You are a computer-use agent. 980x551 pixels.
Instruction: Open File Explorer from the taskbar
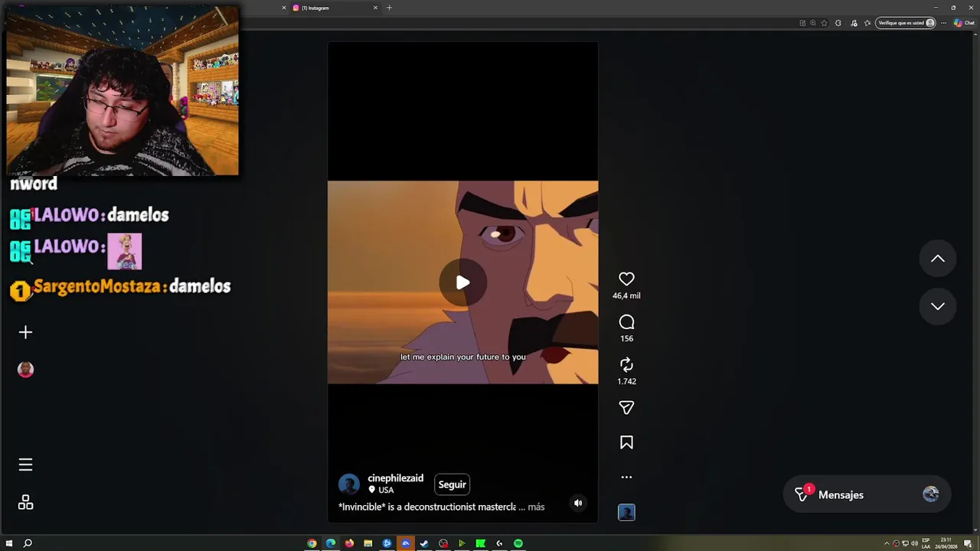click(x=368, y=543)
